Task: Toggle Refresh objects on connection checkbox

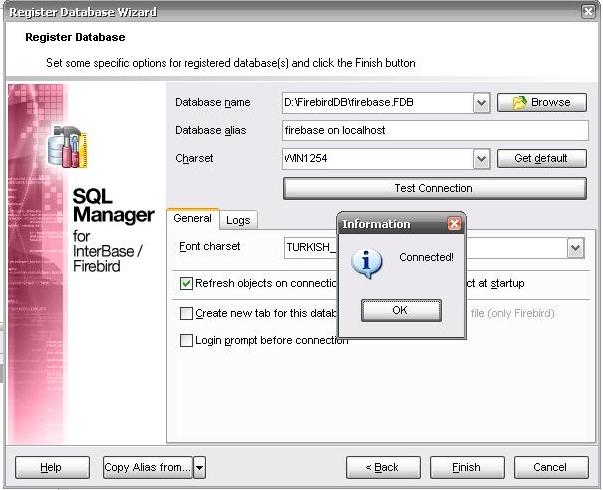Action: (x=187, y=283)
